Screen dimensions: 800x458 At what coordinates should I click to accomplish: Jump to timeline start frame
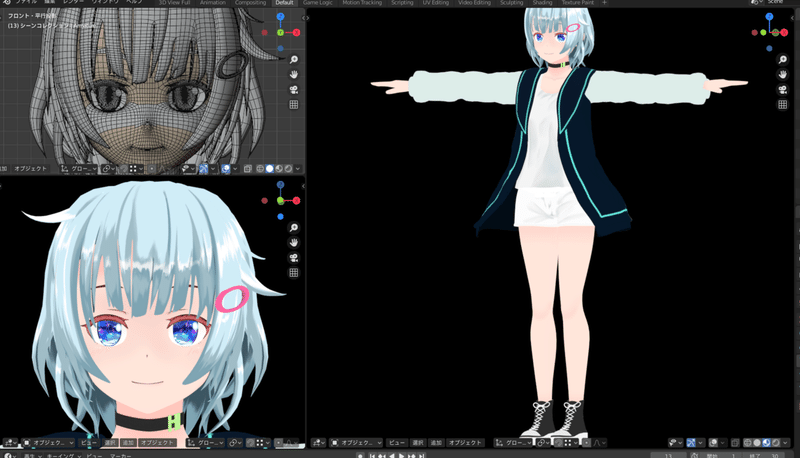coord(372,455)
